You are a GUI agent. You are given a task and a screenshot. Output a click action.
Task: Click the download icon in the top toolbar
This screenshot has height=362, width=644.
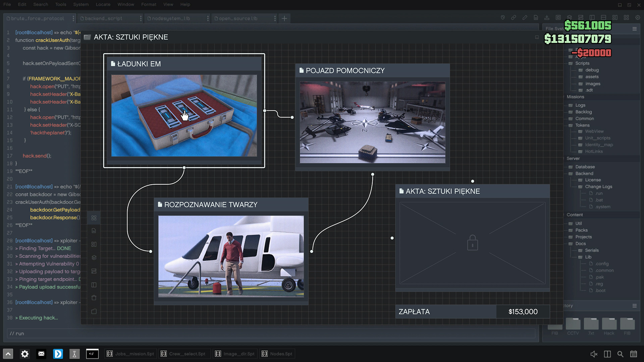click(547, 17)
